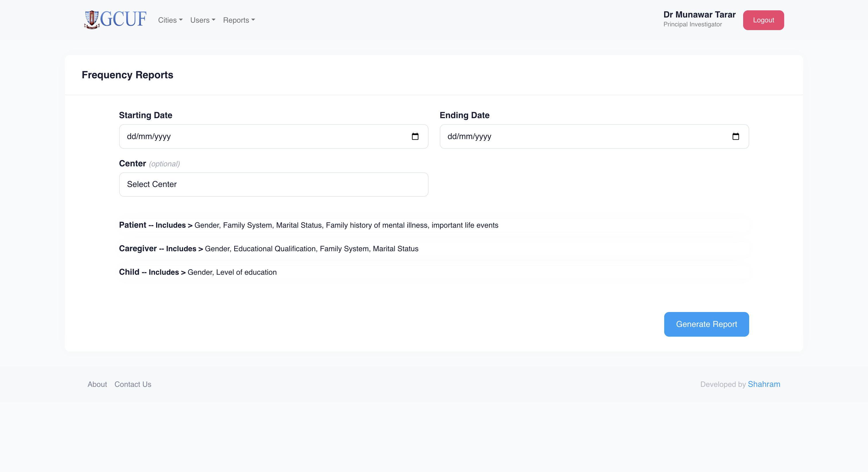Open the About link in the footer
This screenshot has height=472, width=868.
[x=97, y=384]
